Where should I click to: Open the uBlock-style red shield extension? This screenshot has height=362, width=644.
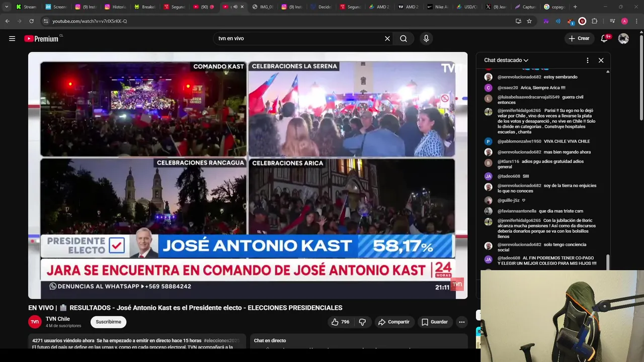click(582, 21)
